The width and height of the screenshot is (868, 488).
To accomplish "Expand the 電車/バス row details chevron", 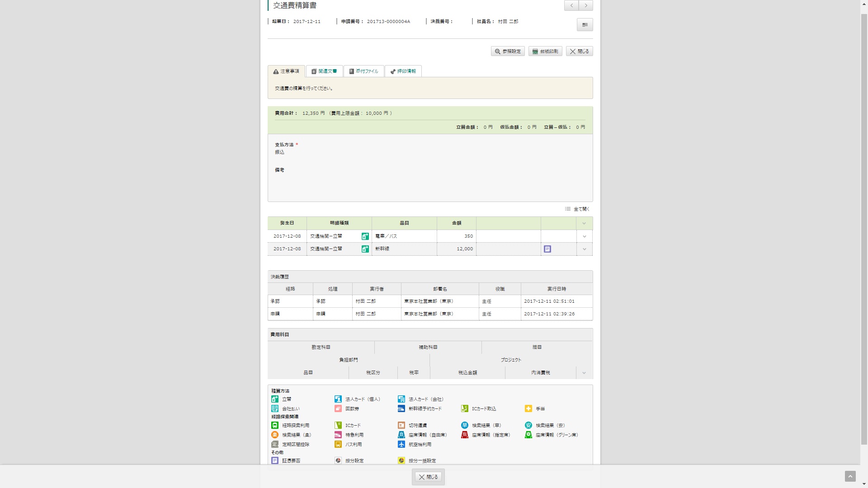I will click(584, 236).
